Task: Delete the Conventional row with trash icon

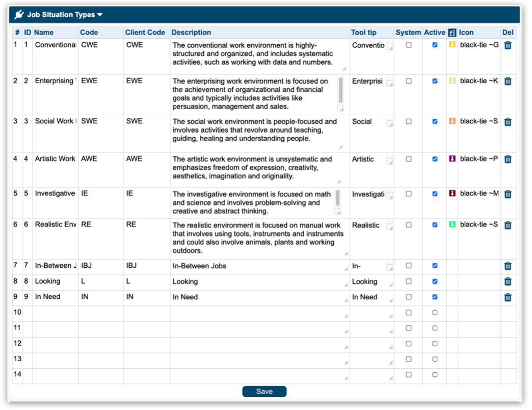Action: (x=508, y=45)
